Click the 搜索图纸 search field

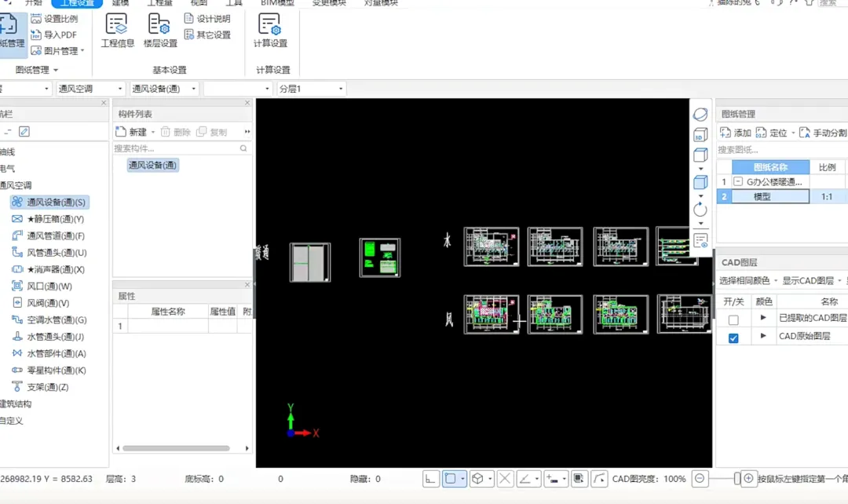[781, 150]
